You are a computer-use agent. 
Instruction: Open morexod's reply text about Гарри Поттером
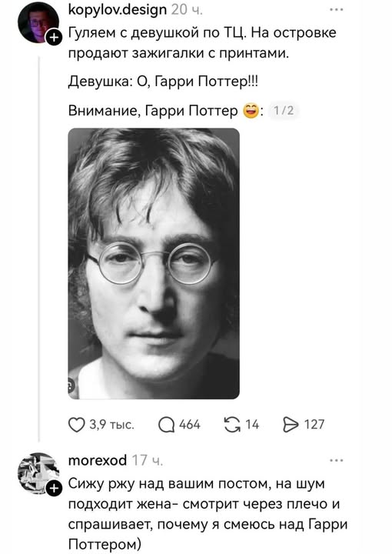pyautogui.click(x=208, y=514)
